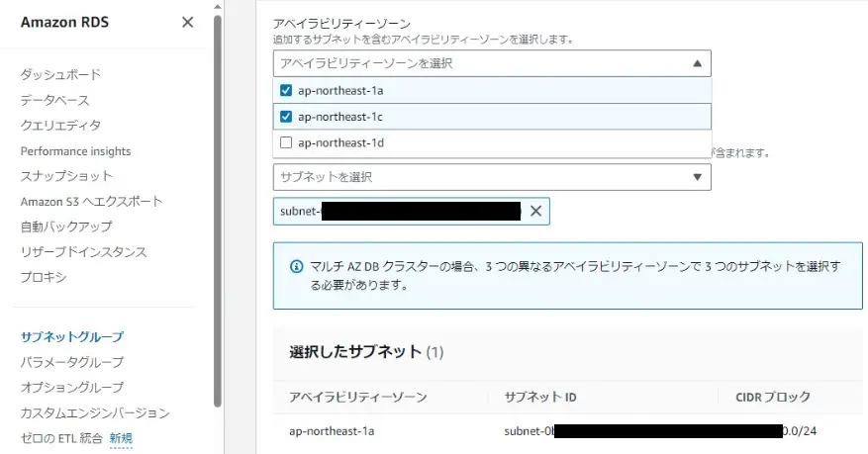Open クエリエディタ from the sidebar
This screenshot has width=868, height=454.
point(60,126)
